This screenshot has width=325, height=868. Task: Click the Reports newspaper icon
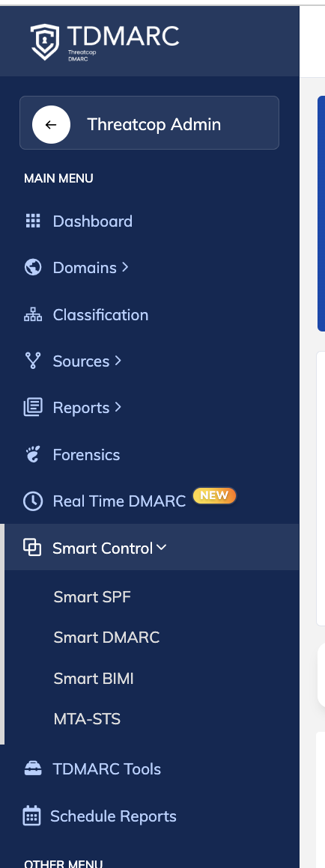click(x=33, y=407)
